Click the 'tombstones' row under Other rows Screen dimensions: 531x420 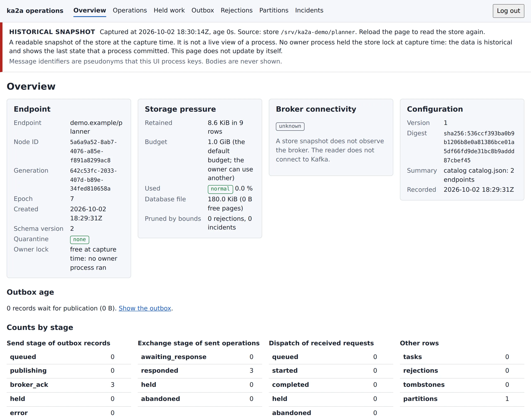click(462, 385)
